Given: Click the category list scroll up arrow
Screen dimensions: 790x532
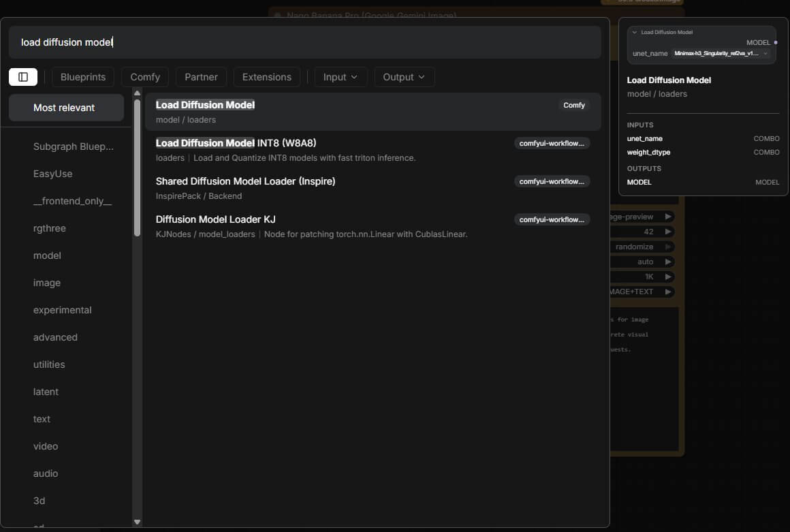Looking at the screenshot, I should (137, 93).
